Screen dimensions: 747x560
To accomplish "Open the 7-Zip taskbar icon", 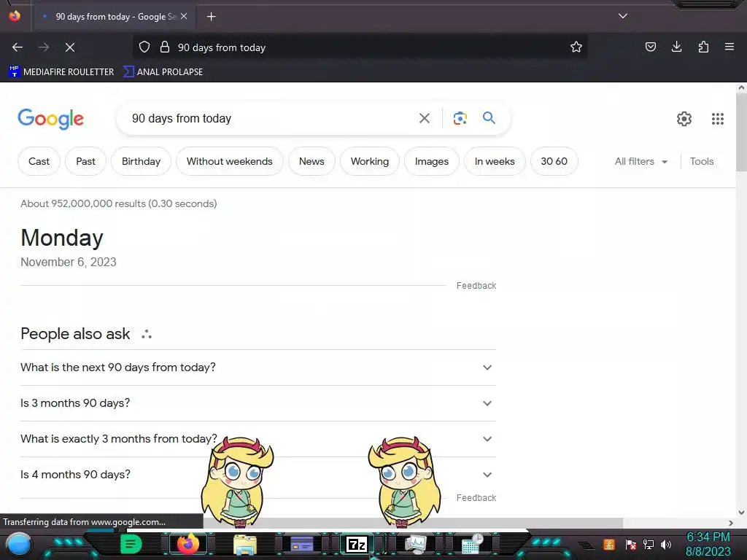I will 357,544.
